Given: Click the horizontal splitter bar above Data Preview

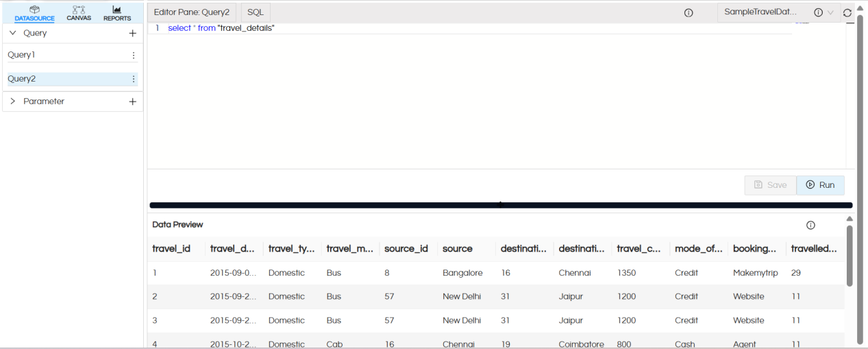Looking at the screenshot, I should coord(501,205).
